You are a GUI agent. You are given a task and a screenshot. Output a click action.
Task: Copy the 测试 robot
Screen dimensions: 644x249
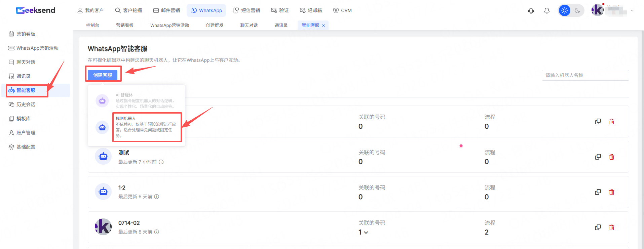point(598,157)
